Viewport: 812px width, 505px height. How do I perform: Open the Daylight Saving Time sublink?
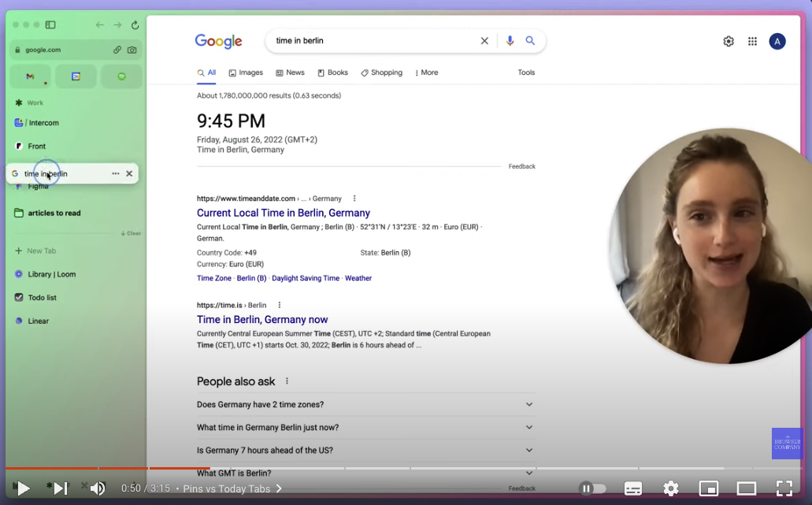306,278
